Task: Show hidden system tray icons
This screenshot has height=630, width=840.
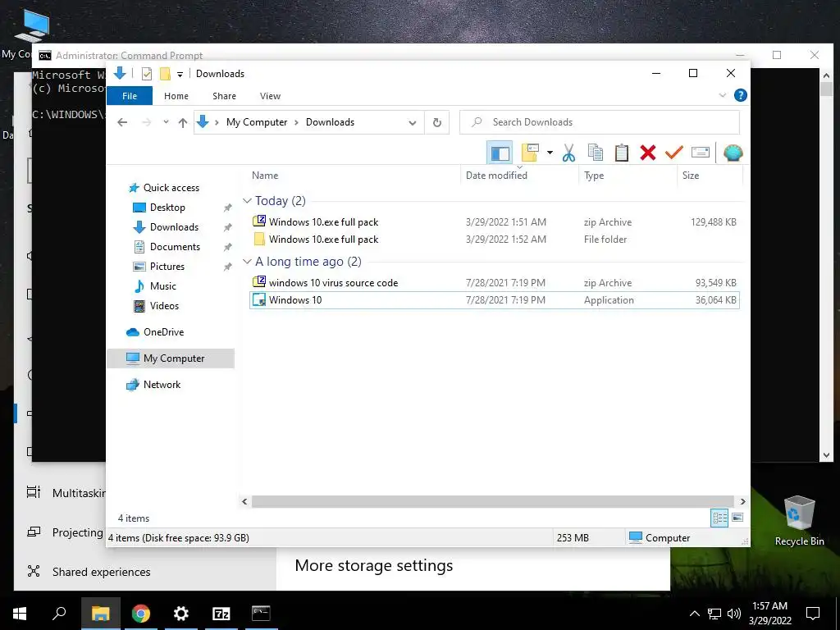Action: (x=694, y=614)
